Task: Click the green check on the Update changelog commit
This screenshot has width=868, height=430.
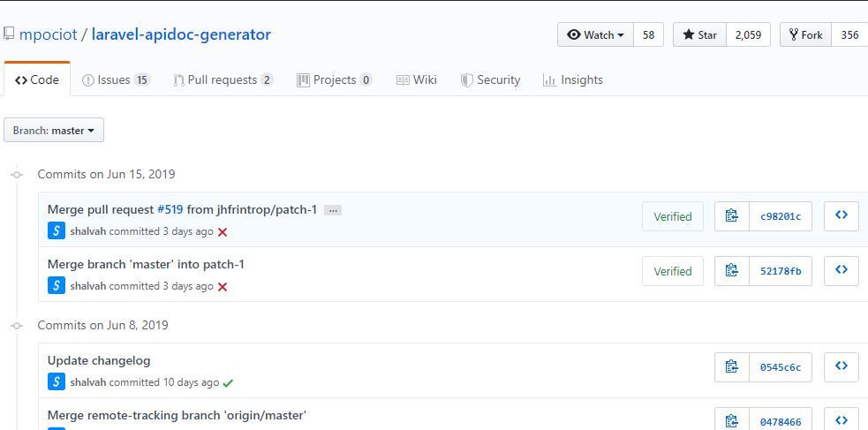Action: tap(228, 383)
